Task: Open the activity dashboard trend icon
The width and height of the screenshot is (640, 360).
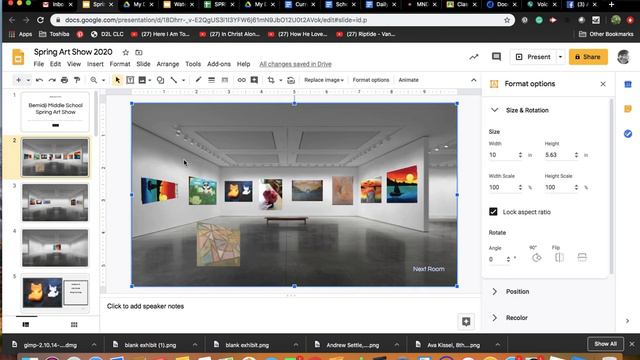Action: [x=473, y=57]
